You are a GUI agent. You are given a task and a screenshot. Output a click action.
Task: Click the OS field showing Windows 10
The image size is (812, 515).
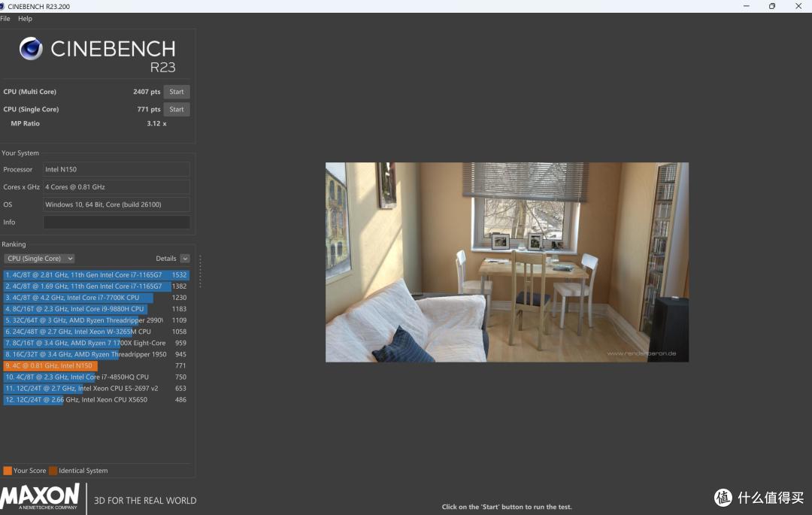[117, 204]
